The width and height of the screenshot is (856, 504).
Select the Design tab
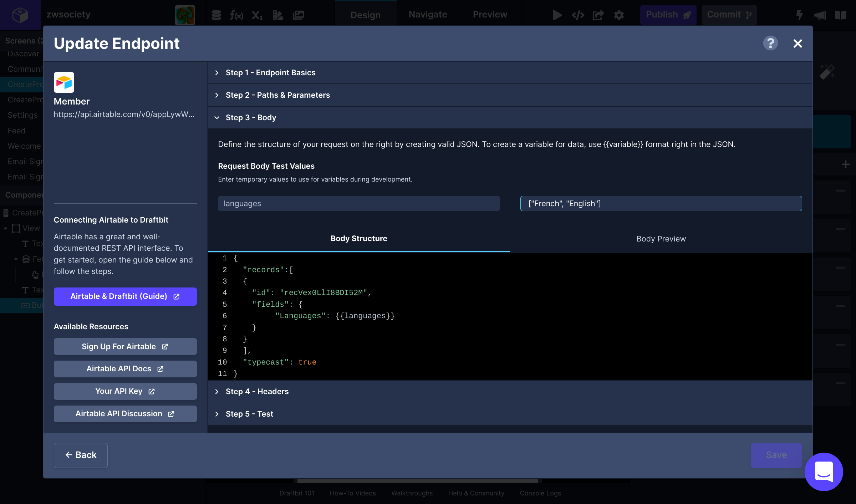(x=366, y=15)
